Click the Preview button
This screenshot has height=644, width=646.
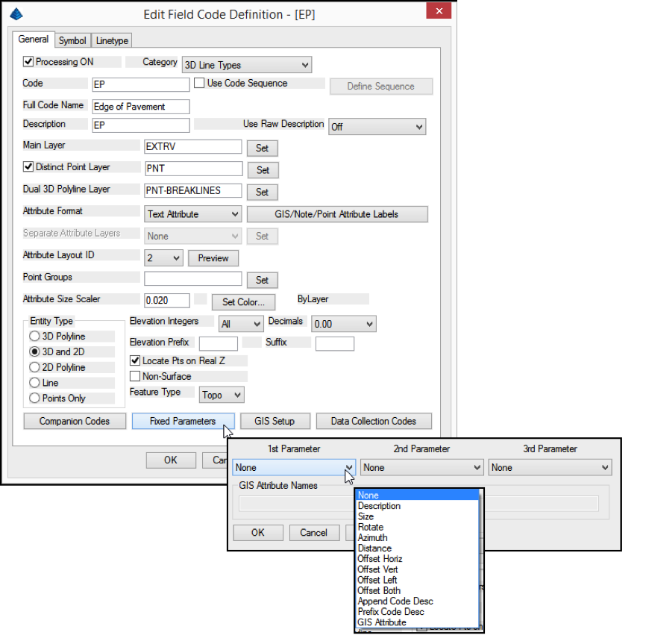pos(213,258)
